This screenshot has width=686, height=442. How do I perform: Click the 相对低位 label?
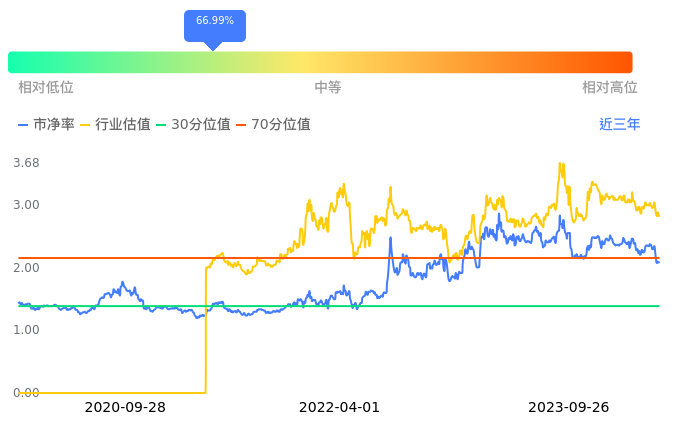tap(46, 88)
